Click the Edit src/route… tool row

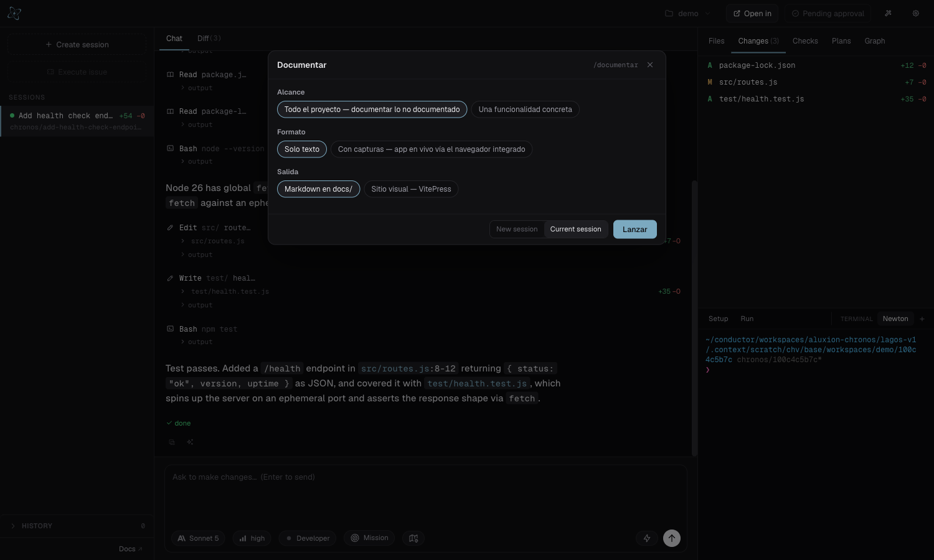pos(209,228)
